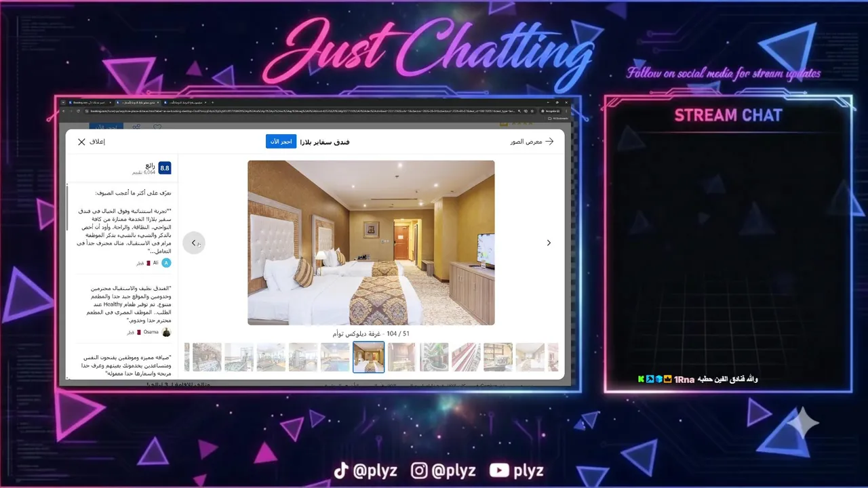The width and height of the screenshot is (868, 488).
Task: Open the All Bookmarks folder
Action: pyautogui.click(x=559, y=118)
